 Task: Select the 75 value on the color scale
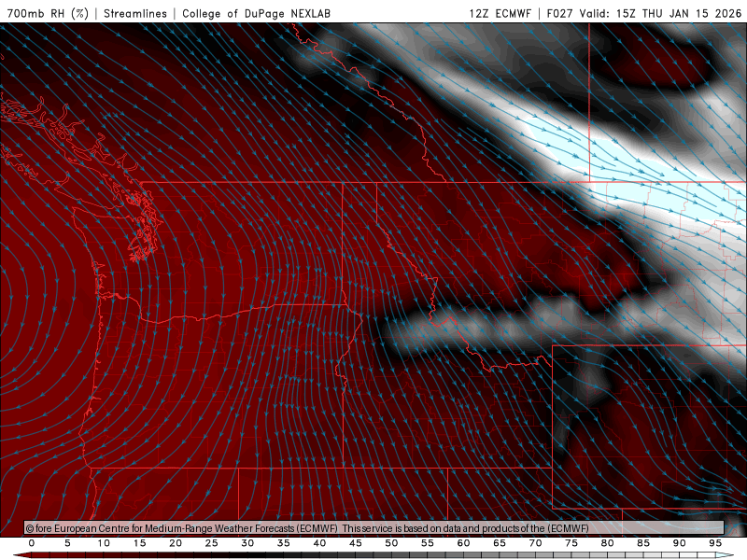point(571,543)
